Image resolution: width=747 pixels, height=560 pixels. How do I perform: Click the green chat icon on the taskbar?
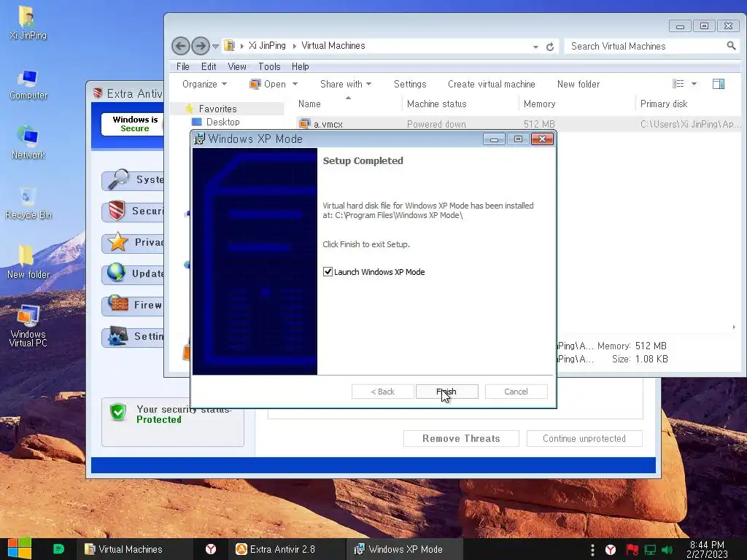(58, 549)
